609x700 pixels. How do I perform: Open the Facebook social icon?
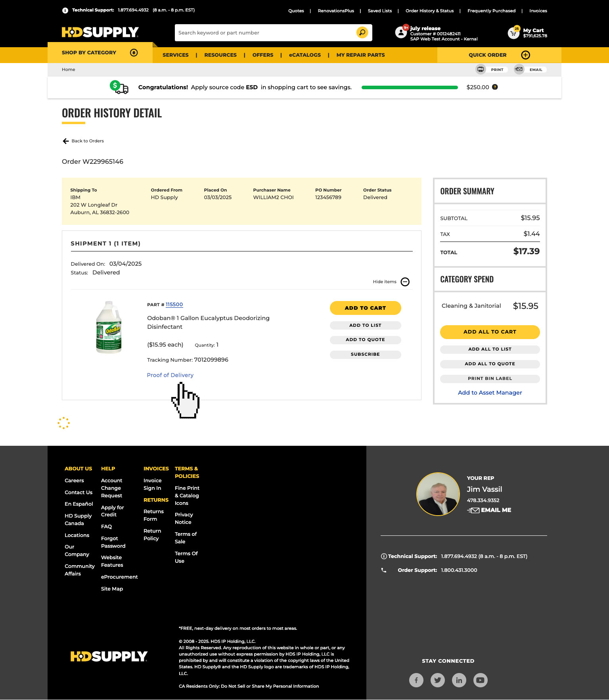click(416, 680)
